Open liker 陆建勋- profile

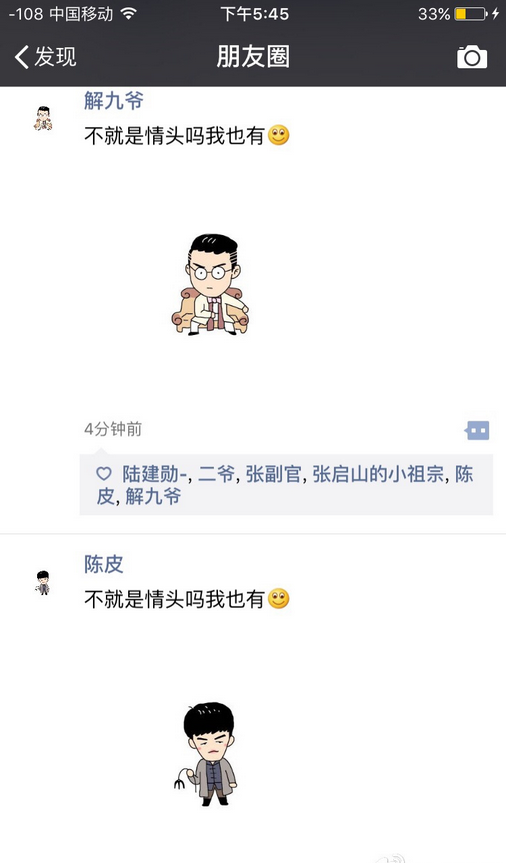(156, 474)
